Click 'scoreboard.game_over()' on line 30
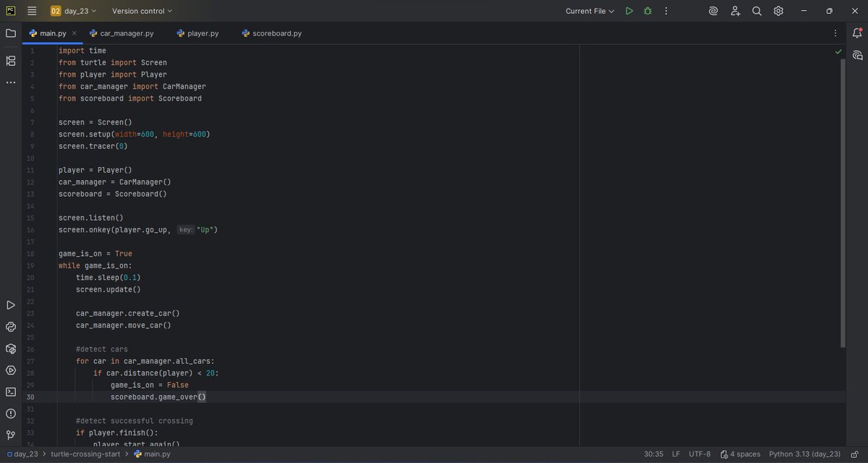 [158, 397]
